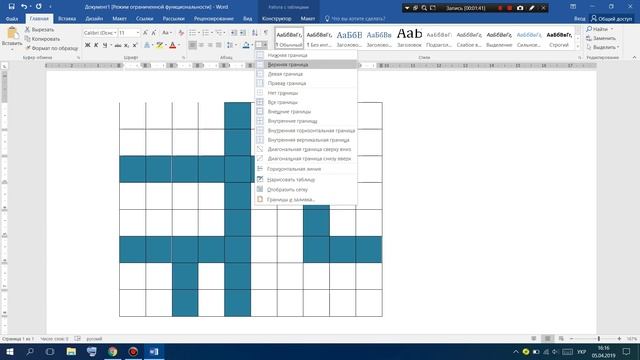Viewport: 640px width, 360px height.
Task: Apply the Обычный style
Action: (289, 38)
